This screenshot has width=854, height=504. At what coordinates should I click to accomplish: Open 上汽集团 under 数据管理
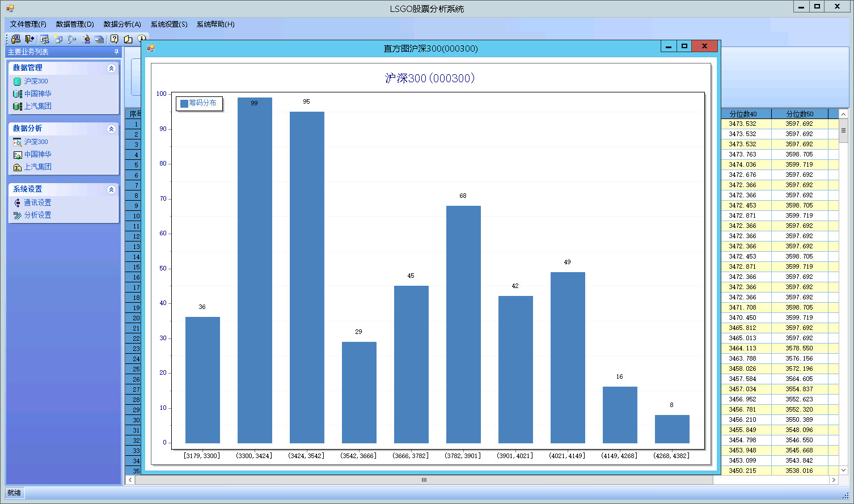tap(37, 106)
